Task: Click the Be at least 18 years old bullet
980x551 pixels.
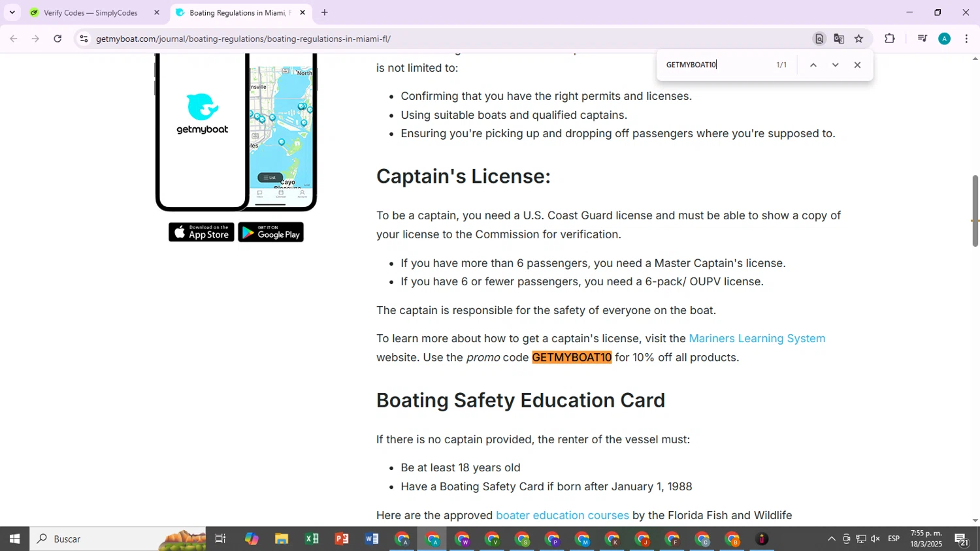Action: [x=461, y=467]
